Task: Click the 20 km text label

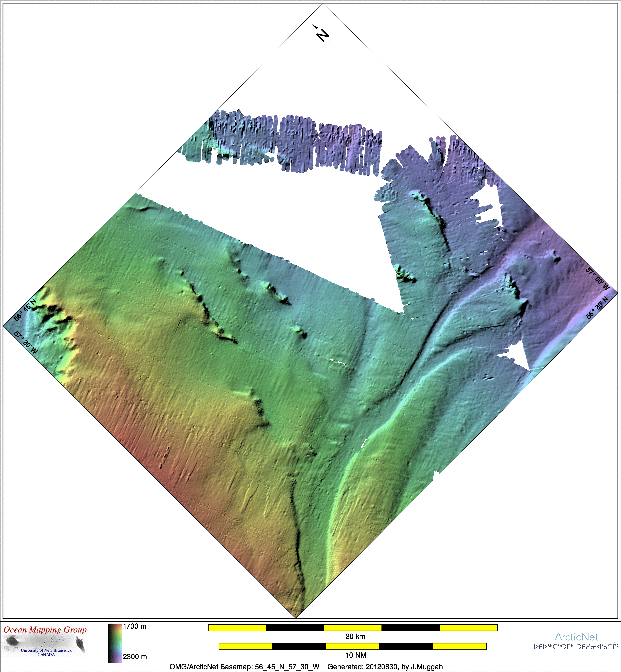Action: click(355, 636)
